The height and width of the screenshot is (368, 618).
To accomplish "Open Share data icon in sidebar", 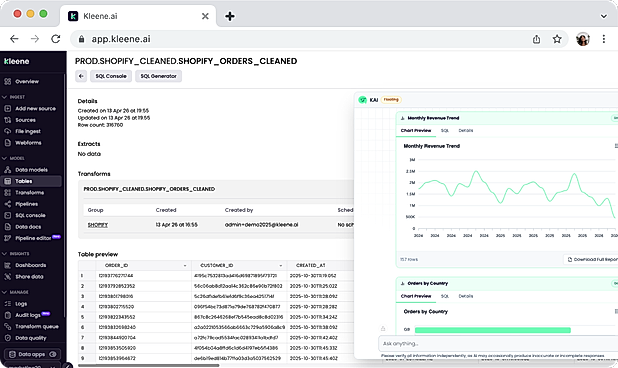I will (7, 277).
